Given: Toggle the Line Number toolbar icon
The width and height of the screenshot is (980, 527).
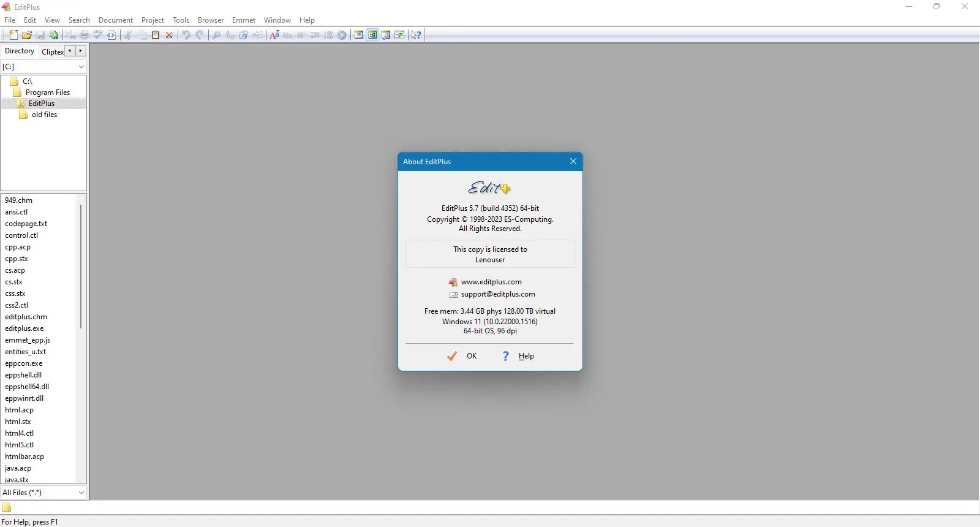Looking at the screenshot, I should coord(328,35).
